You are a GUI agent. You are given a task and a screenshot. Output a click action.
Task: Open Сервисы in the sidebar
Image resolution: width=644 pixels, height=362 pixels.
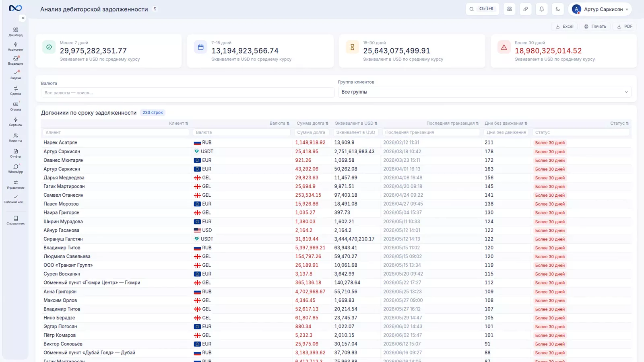coord(16,122)
